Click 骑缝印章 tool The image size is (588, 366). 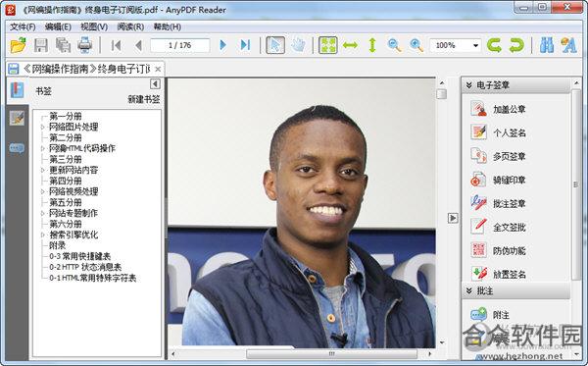pos(498,181)
